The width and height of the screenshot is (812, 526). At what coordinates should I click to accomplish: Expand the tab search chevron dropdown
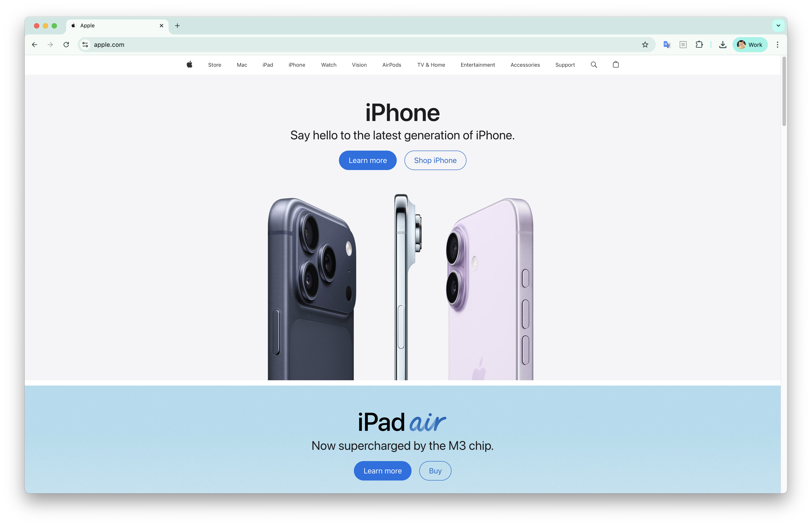click(778, 26)
